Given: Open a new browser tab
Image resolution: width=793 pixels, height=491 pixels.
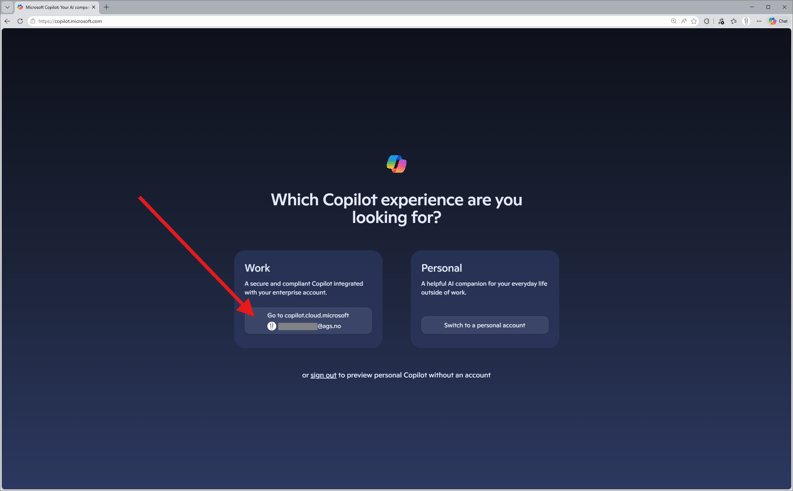Looking at the screenshot, I should tap(106, 7).
